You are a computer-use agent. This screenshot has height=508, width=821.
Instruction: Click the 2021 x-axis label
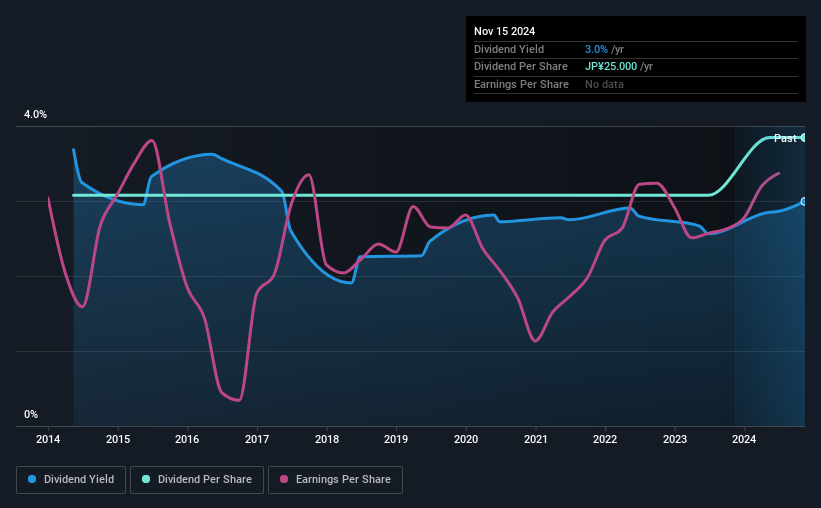[536, 439]
